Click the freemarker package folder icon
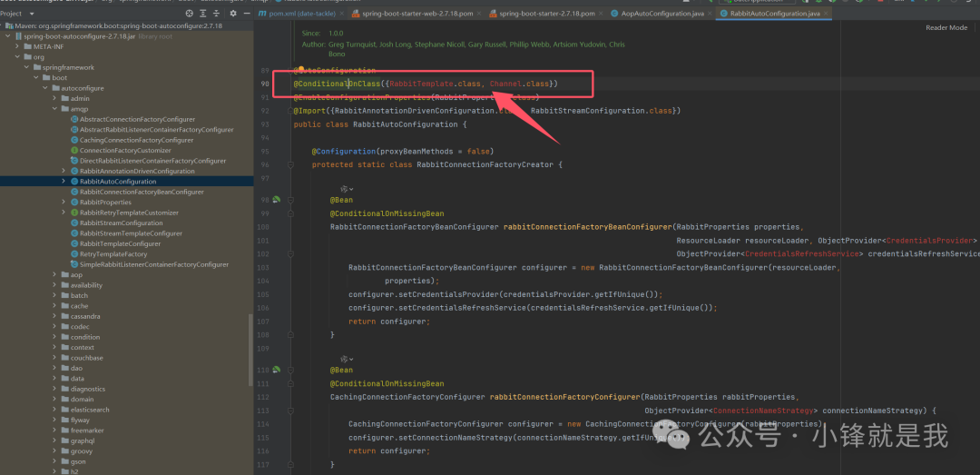Image resolution: width=980 pixels, height=475 pixels. tap(64, 430)
